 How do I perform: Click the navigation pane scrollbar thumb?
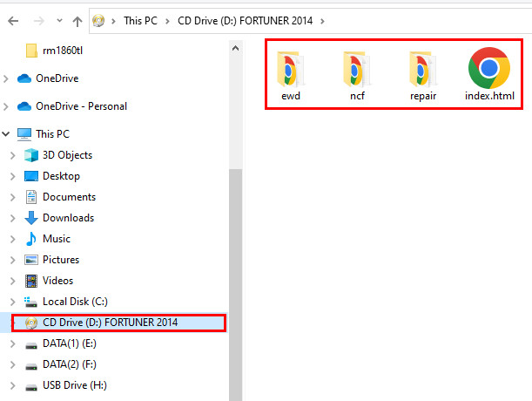tap(235, 285)
